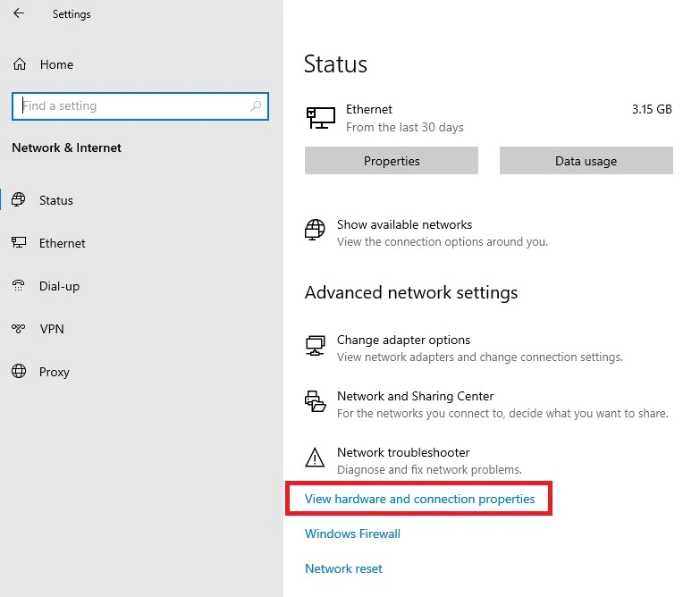Click Diagnose and fix network problems text
700x597 pixels.
(x=429, y=470)
